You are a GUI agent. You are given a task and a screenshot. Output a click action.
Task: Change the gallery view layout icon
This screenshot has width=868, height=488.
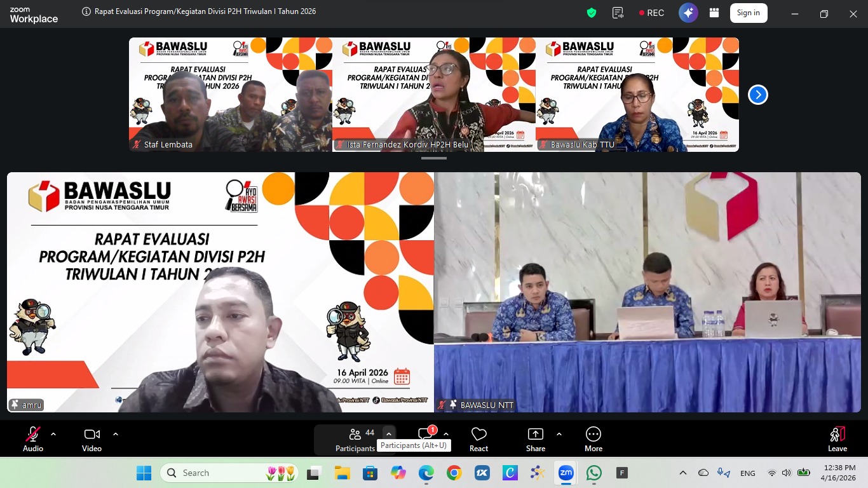(714, 13)
